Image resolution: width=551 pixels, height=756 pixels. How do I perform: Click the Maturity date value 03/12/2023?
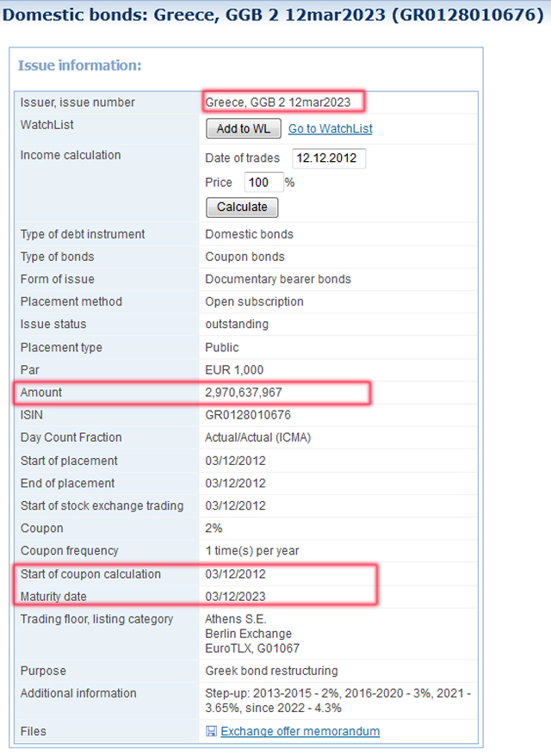coord(235,596)
